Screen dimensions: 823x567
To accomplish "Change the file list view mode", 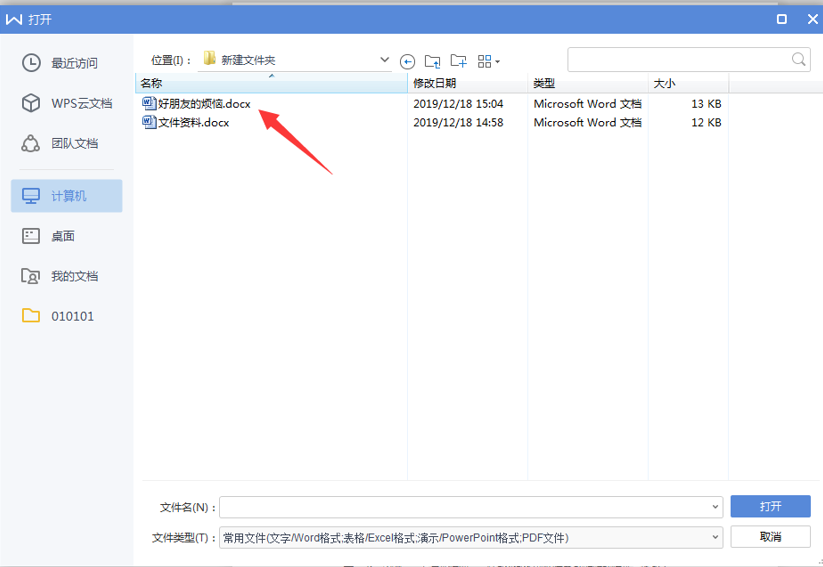I will 489,61.
